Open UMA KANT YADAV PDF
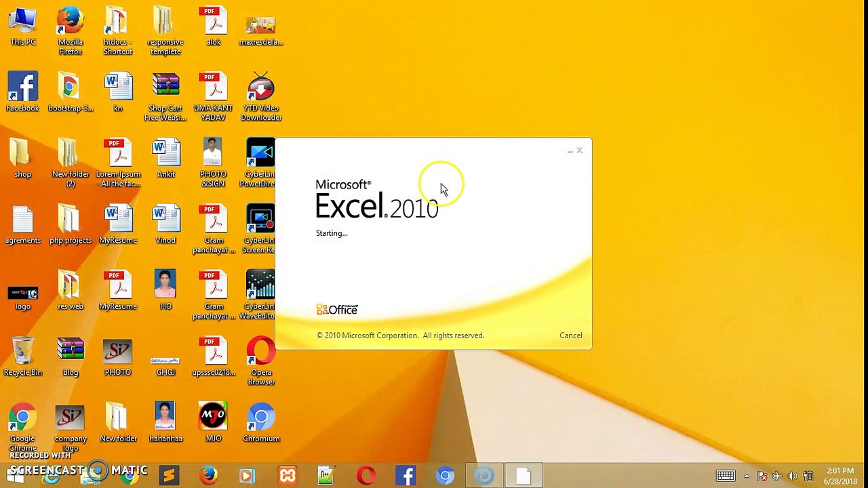 click(x=213, y=98)
